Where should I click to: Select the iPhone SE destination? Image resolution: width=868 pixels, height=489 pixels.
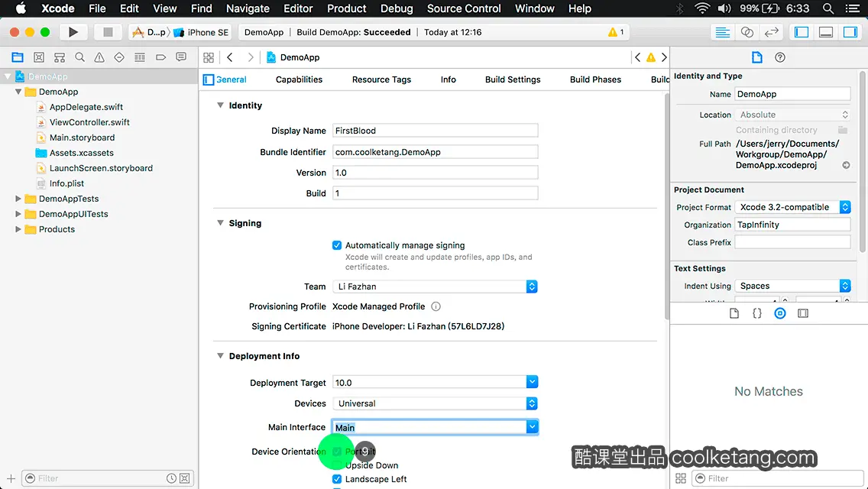[202, 32]
